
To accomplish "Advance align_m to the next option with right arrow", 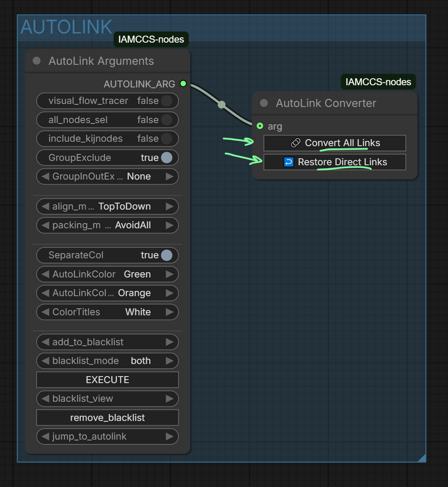I will pos(170,206).
